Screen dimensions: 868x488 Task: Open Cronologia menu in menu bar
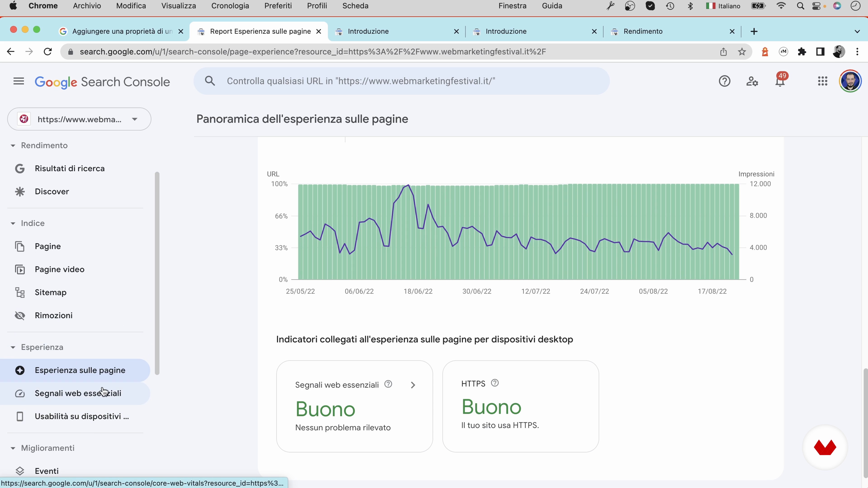coord(230,6)
